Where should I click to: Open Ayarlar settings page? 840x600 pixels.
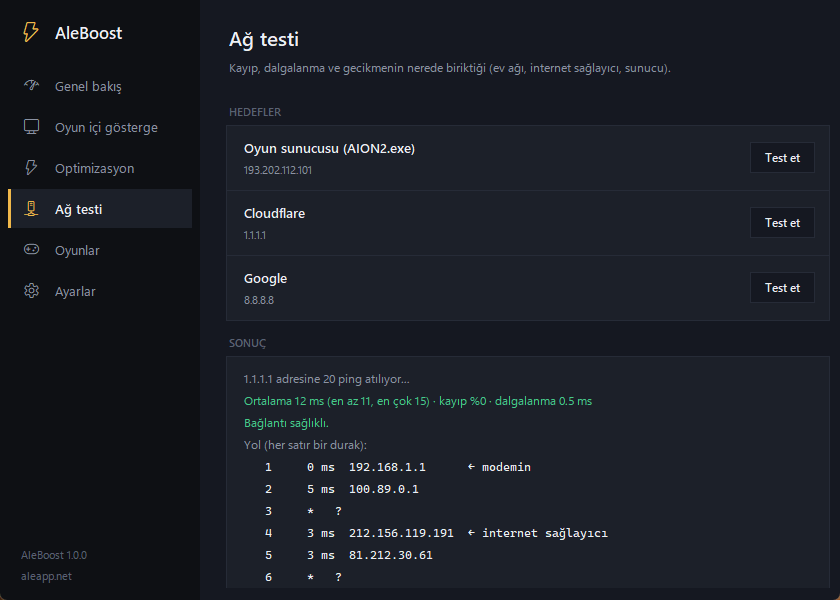tap(100, 291)
